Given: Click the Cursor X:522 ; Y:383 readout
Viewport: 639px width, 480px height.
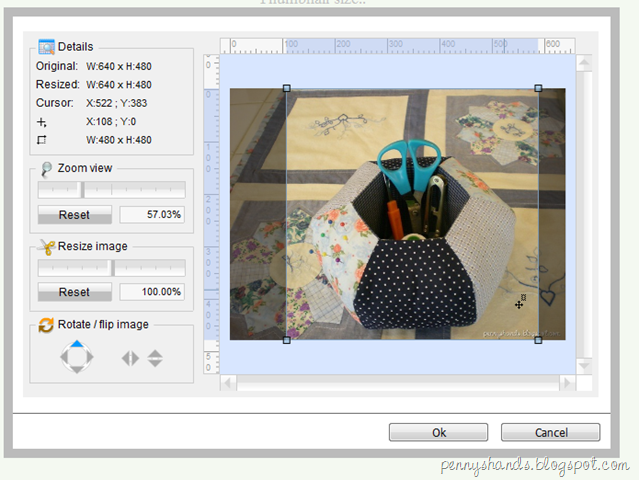Looking at the screenshot, I should 117,103.
